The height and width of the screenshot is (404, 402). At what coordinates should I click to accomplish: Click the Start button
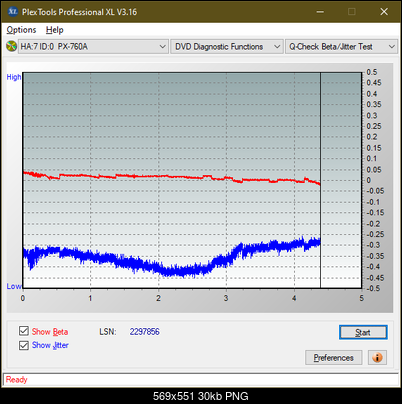(363, 332)
